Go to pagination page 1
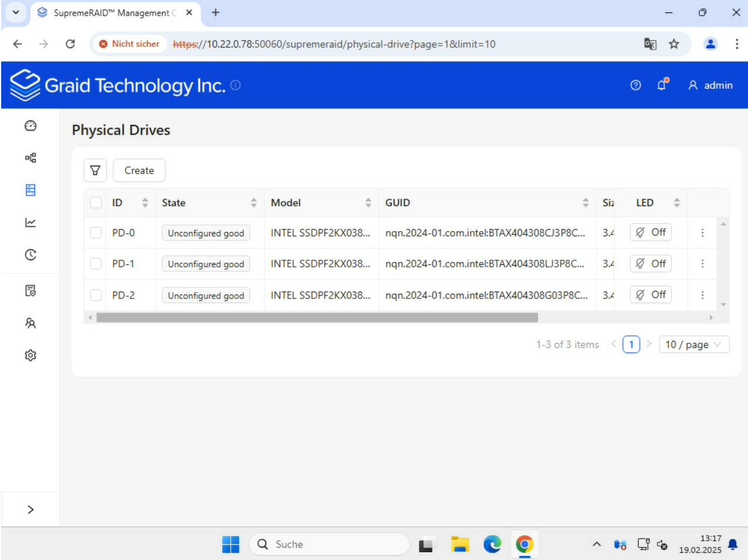748x560 pixels. tap(631, 344)
